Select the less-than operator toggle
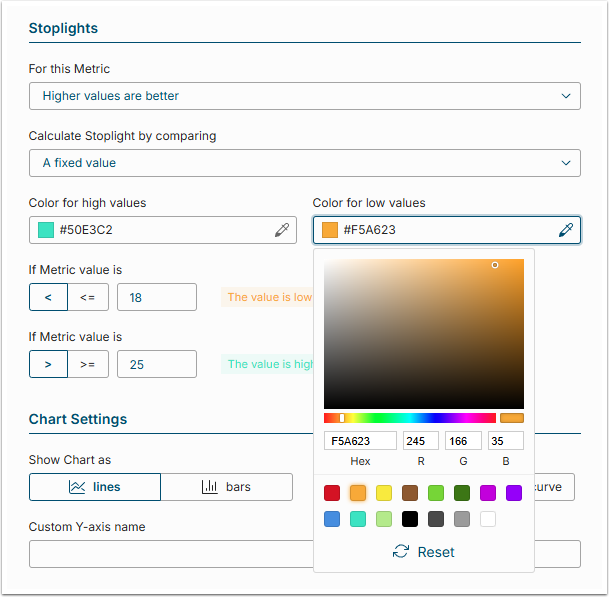 [x=48, y=297]
